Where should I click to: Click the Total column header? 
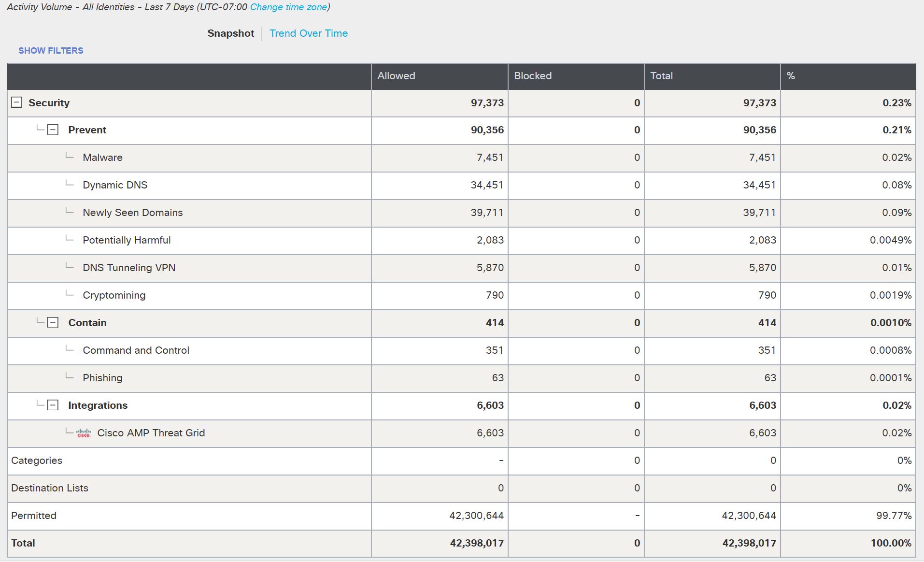(661, 76)
